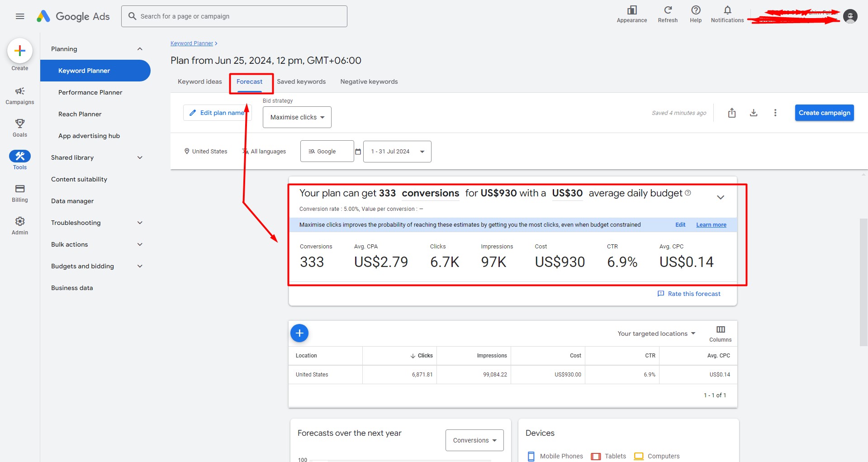Screen dimensions: 868x462
Task: Edit the US$30 daily budget value
Action: 567,193
